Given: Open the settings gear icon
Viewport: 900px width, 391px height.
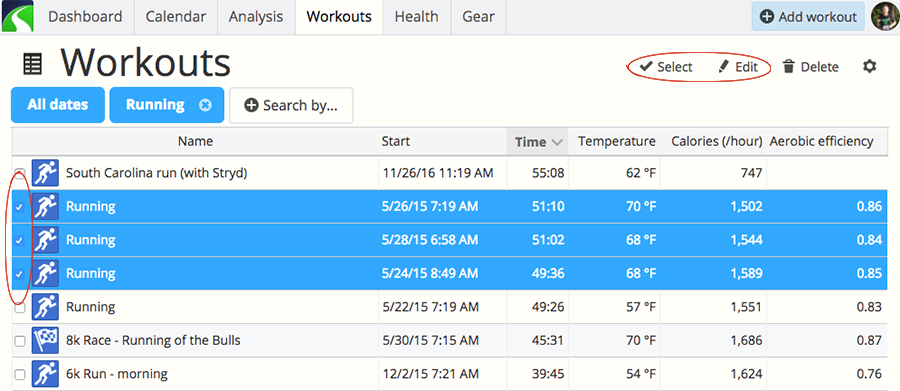Looking at the screenshot, I should tap(870, 67).
